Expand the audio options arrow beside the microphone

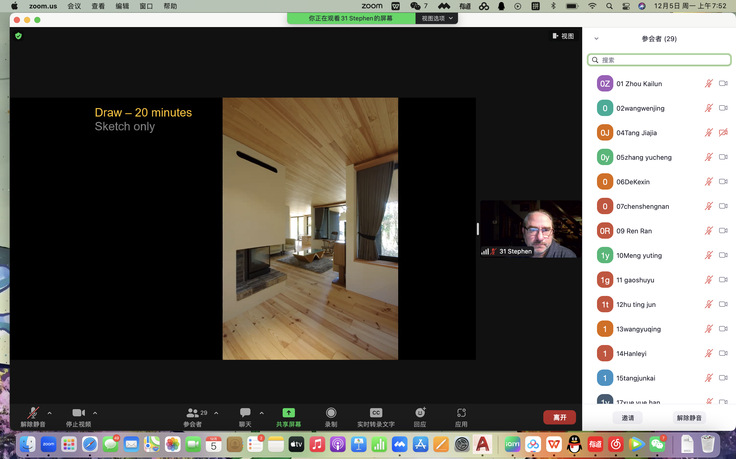[49, 413]
